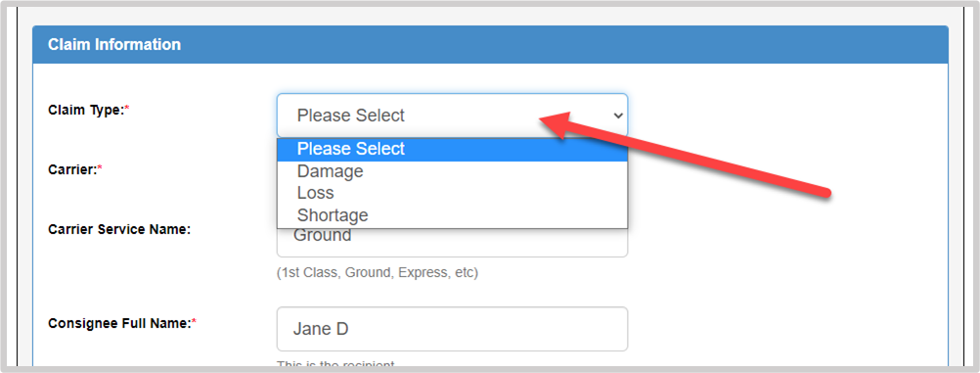This screenshot has height=373, width=980.
Task: Click the Carrier Service Name label
Action: point(119,229)
